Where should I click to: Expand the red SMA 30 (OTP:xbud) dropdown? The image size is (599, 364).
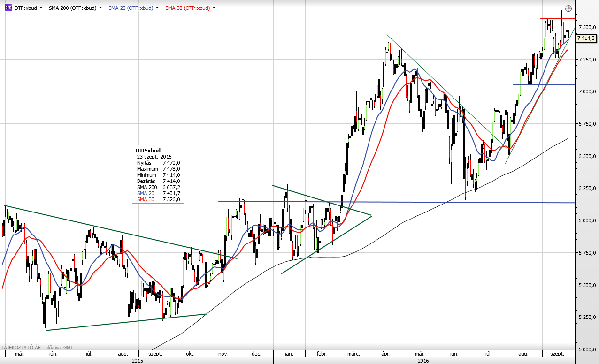214,8
